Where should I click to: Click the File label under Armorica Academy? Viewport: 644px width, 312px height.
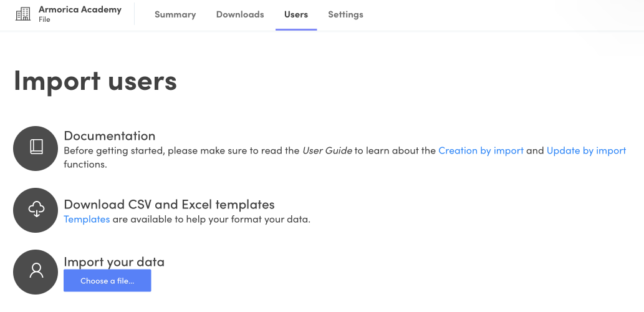[x=44, y=19]
